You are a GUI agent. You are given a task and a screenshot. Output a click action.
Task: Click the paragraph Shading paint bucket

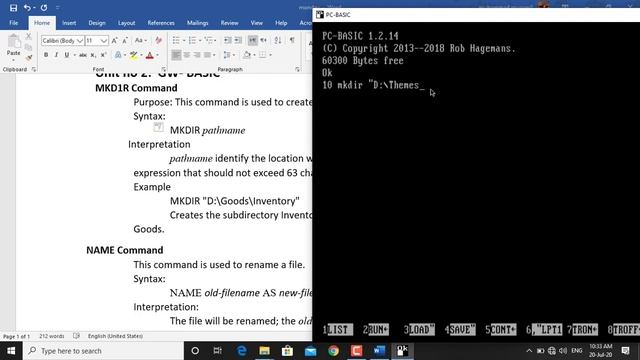[247, 55]
